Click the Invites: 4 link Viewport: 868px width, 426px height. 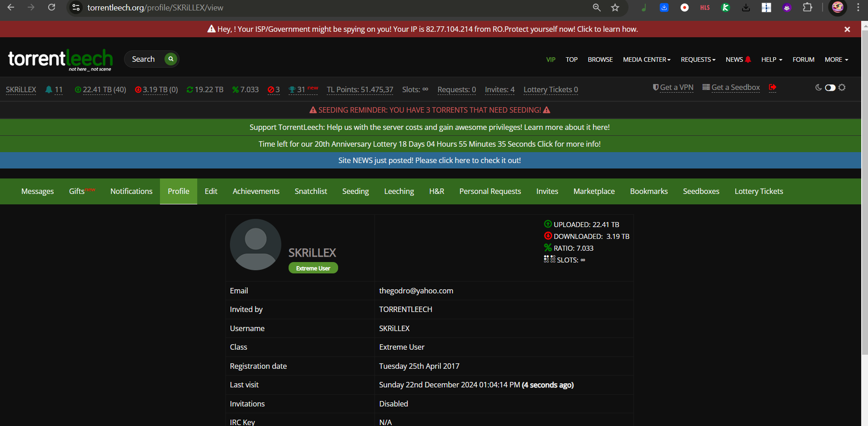(500, 89)
